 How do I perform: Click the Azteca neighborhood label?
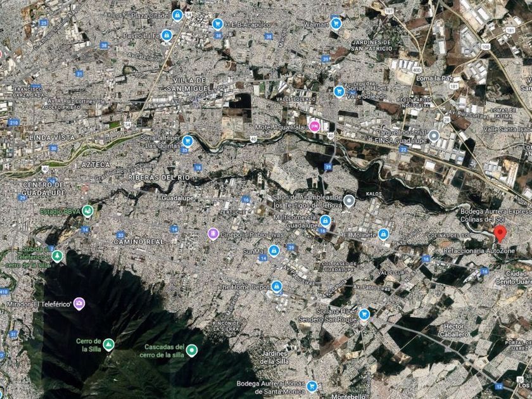click(96, 165)
